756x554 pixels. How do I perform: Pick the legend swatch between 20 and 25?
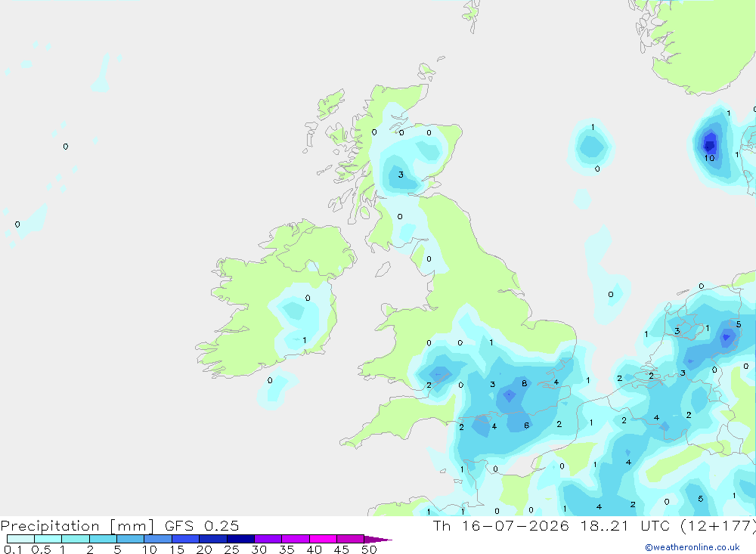click(x=213, y=539)
